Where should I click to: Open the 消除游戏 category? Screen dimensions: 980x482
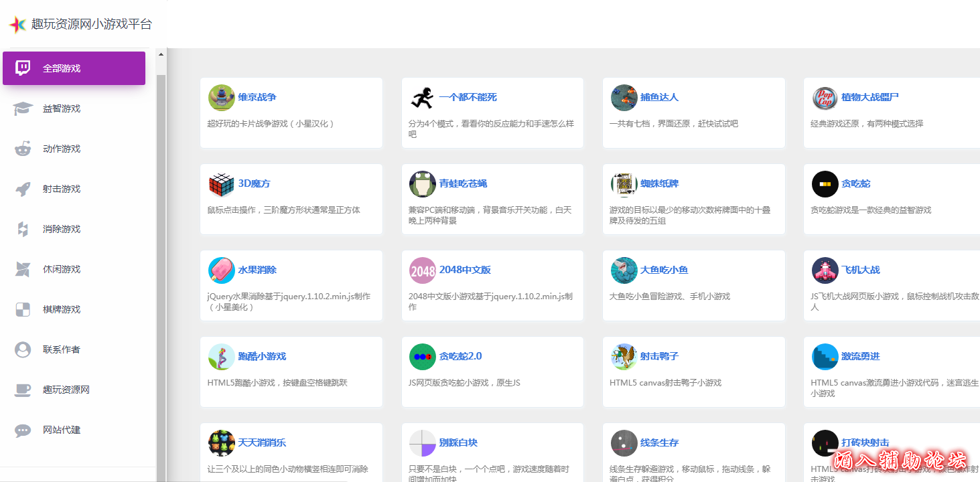pyautogui.click(x=62, y=229)
